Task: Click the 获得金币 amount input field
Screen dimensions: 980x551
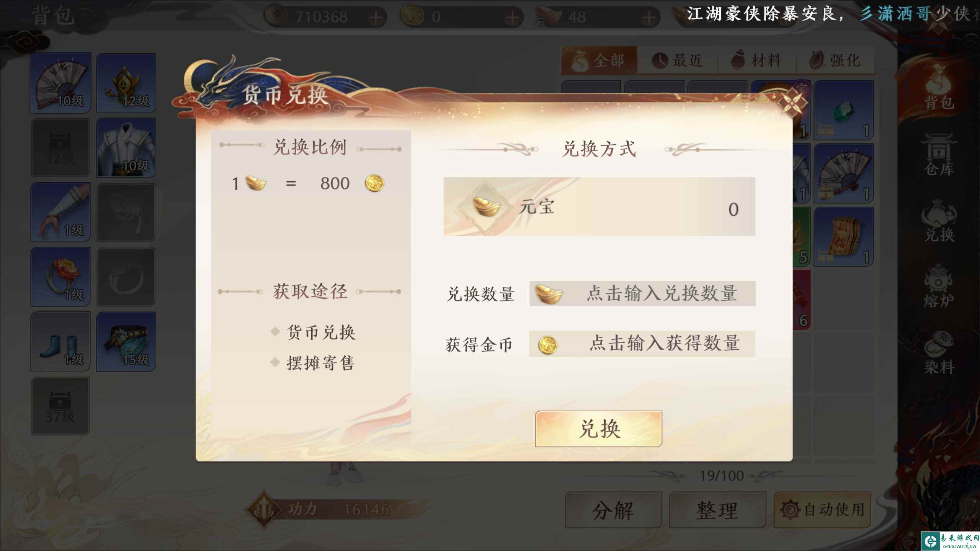Action: (x=642, y=344)
